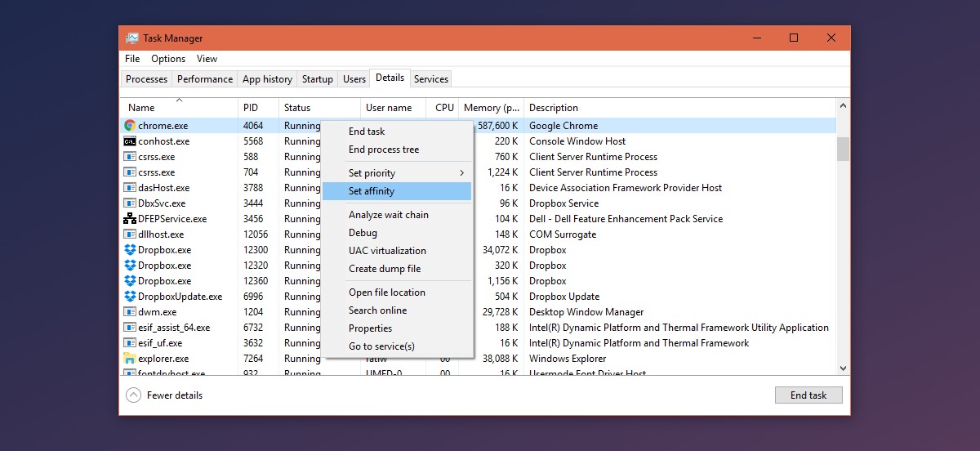Switch to the Performance tab
Viewport: 980px width, 451px height.
tap(205, 79)
